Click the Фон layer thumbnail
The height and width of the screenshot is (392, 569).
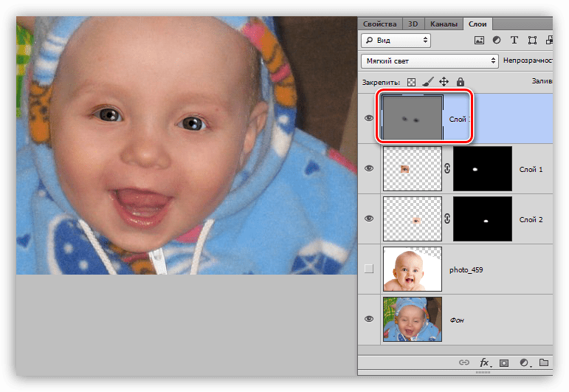click(413, 319)
